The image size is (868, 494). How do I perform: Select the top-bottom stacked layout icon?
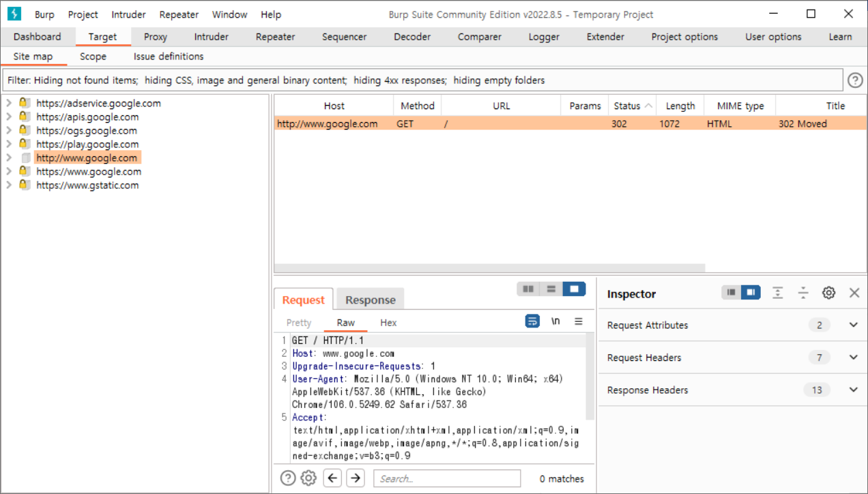click(551, 289)
